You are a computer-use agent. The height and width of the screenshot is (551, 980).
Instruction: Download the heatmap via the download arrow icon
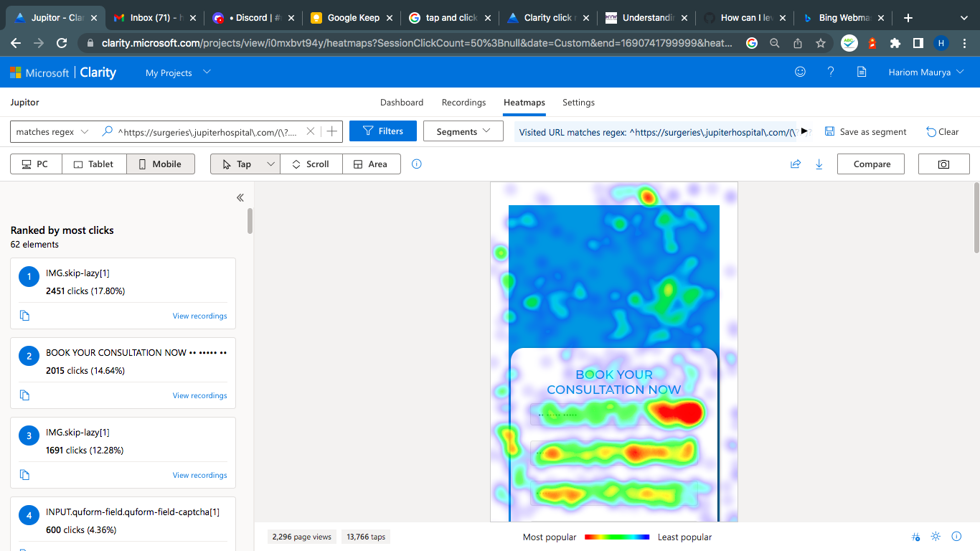pyautogui.click(x=819, y=164)
